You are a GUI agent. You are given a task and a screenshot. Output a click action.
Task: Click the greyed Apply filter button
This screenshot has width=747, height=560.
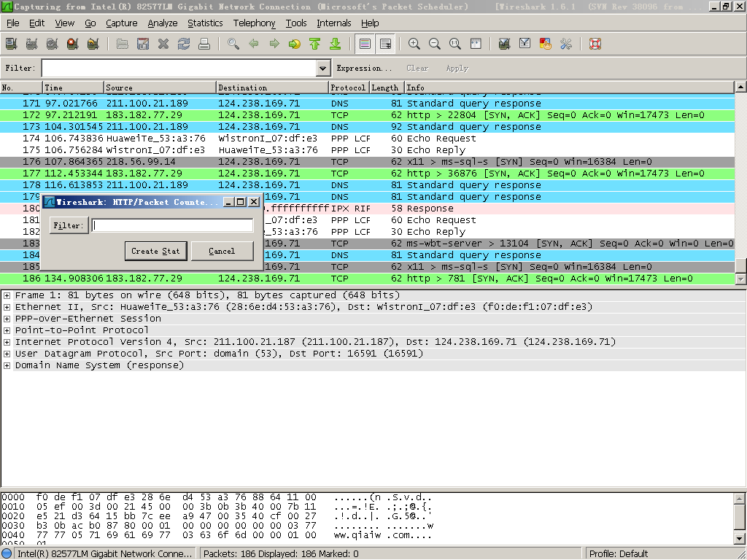(x=457, y=68)
